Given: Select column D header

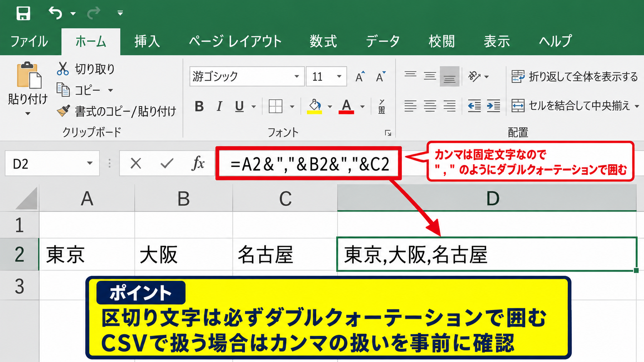Looking at the screenshot, I should [x=487, y=198].
